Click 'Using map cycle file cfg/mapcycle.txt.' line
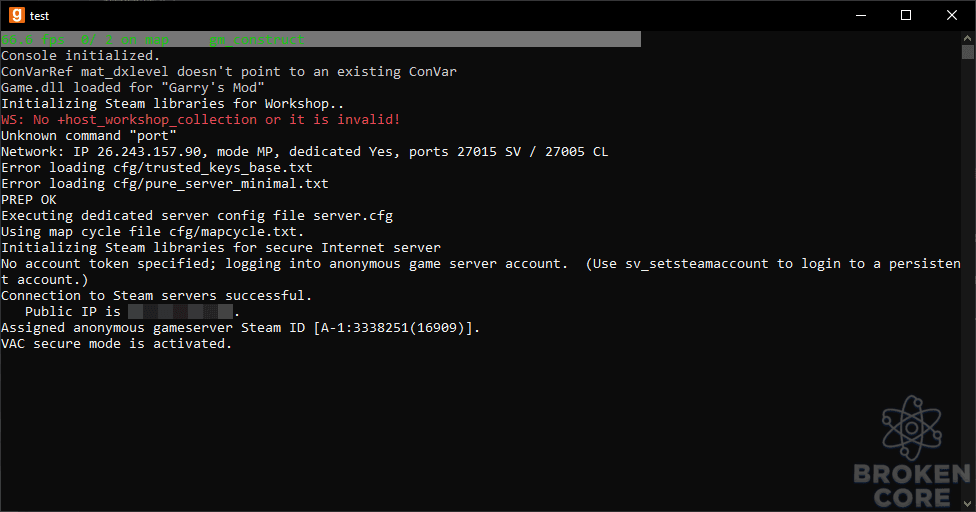The image size is (976, 512). click(152, 232)
